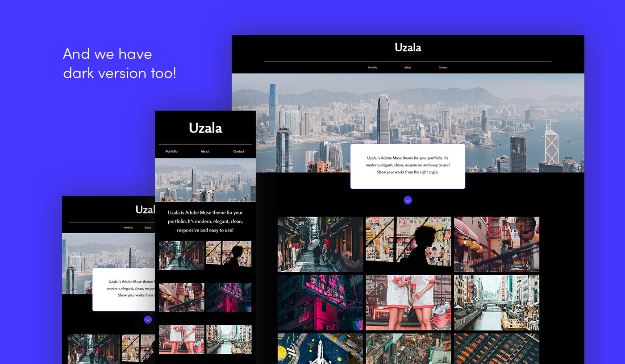Click the Uzala logo in the tablet mockup
The width and height of the screenshot is (625, 364).
pos(145,210)
